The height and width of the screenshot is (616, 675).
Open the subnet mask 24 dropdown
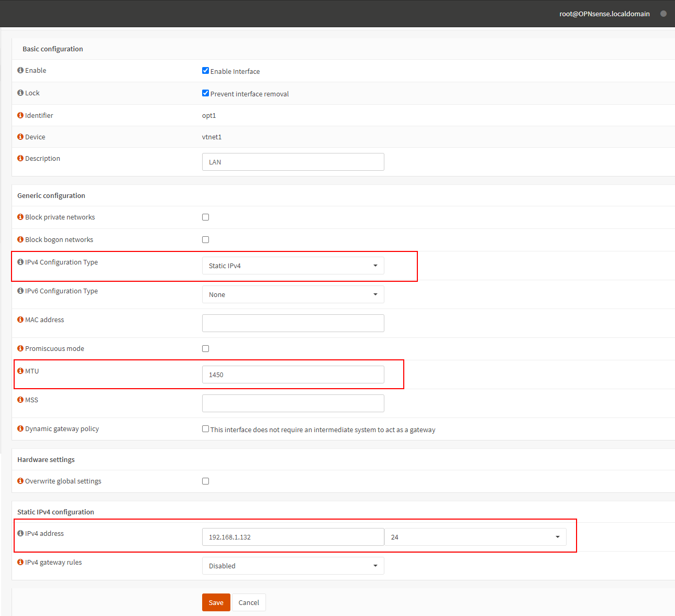pos(475,537)
